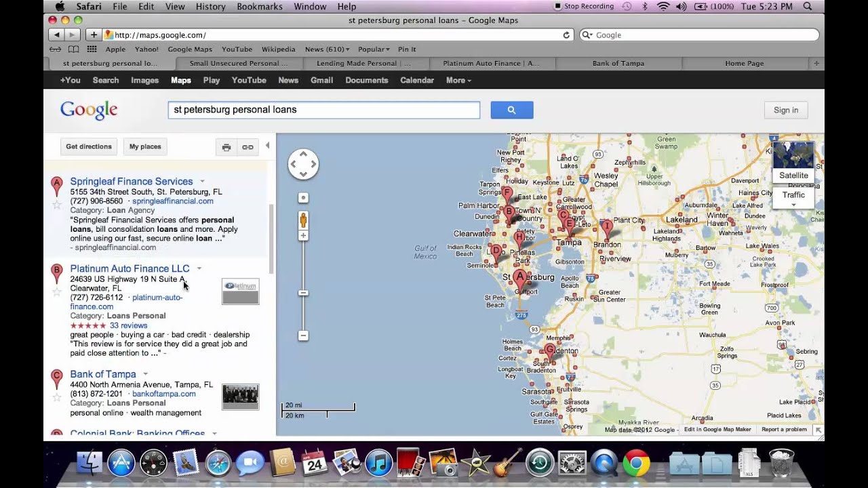Viewport: 868px width, 488px height.
Task: Open bankoftampa.com link
Action: [164, 394]
